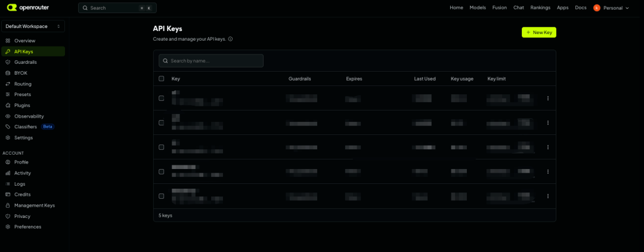The image size is (644, 252).
Task: Click the API Keys page heading
Action: 168,29
